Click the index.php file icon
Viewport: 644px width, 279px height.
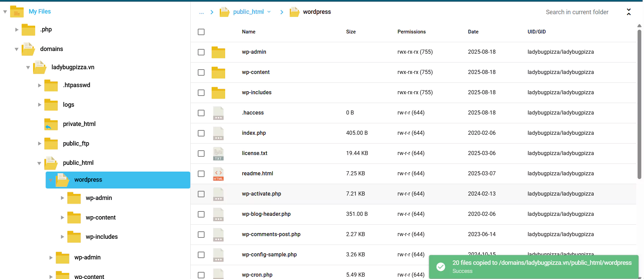tap(218, 133)
